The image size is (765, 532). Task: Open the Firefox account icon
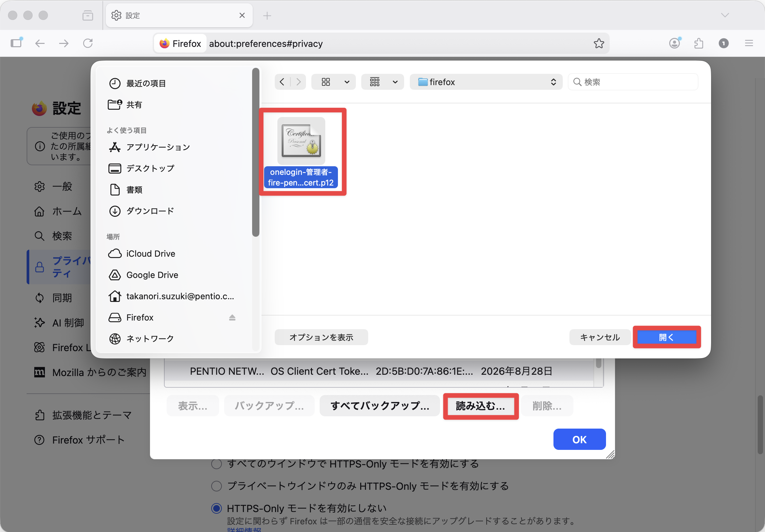(675, 43)
